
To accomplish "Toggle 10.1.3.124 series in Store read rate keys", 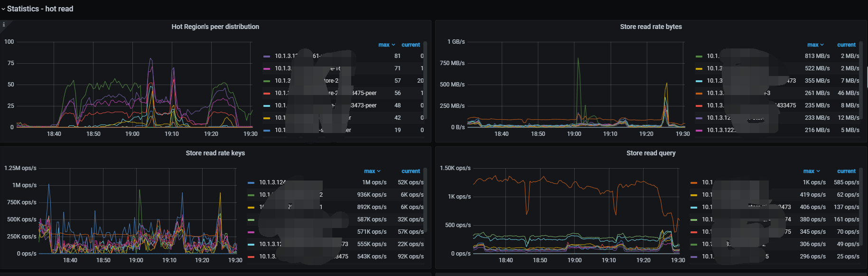I will (x=272, y=182).
